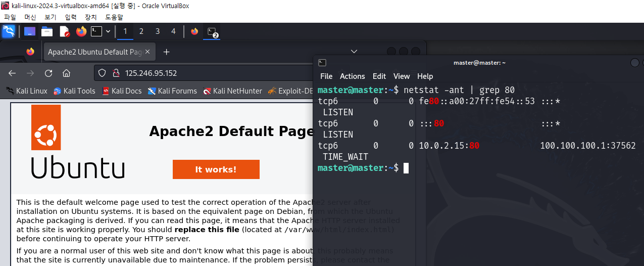The width and height of the screenshot is (644, 266).
Task: Click the "netstat -ant | grep 80" command
Action: tap(459, 90)
